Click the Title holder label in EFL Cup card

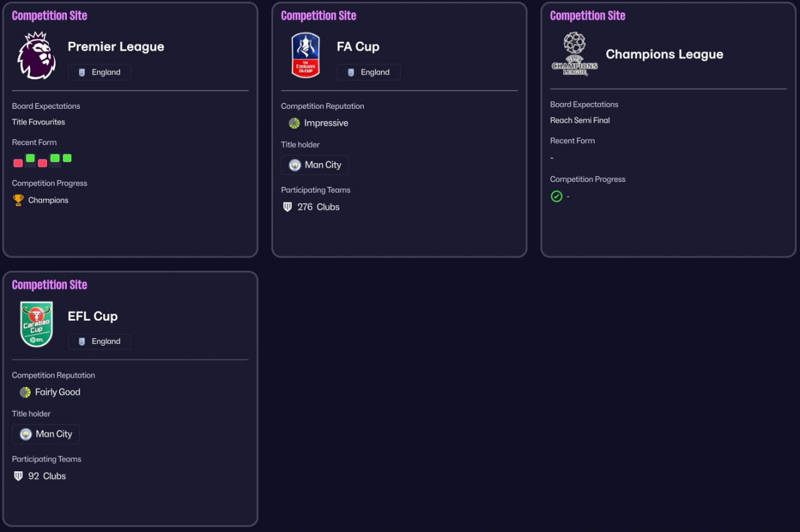[31, 414]
